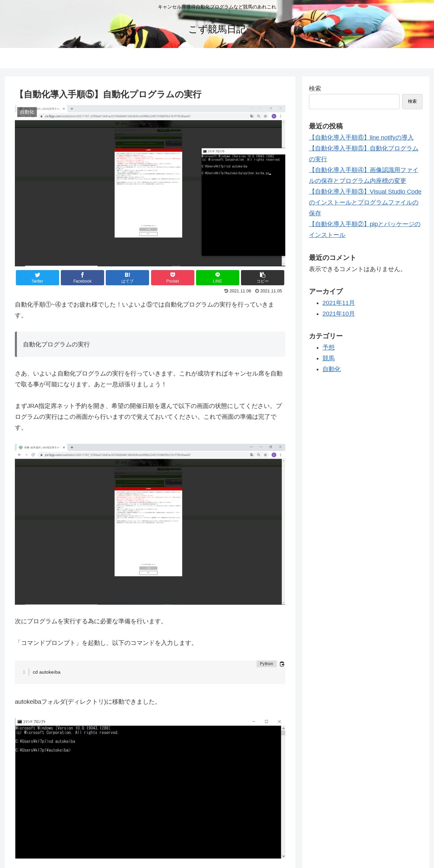Image resolution: width=434 pixels, height=868 pixels.
Task: Click the Python language label on code block
Action: click(266, 664)
